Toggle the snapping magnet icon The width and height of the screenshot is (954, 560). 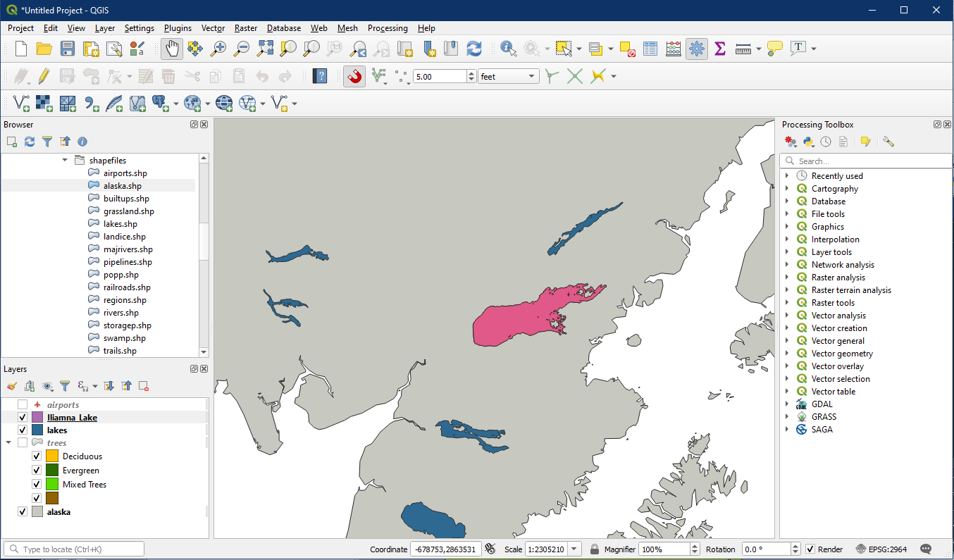pyautogui.click(x=354, y=76)
